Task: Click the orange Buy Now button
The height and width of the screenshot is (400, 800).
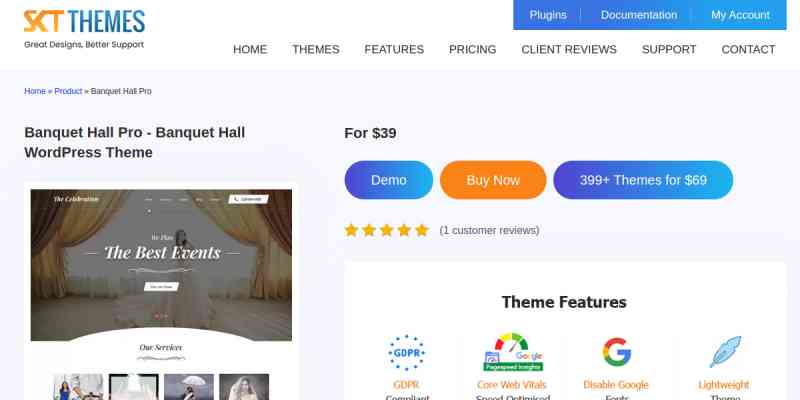Action: pos(493,180)
